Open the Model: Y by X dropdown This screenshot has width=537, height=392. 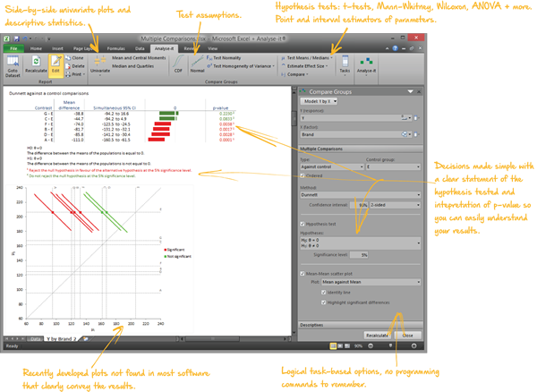(320, 101)
